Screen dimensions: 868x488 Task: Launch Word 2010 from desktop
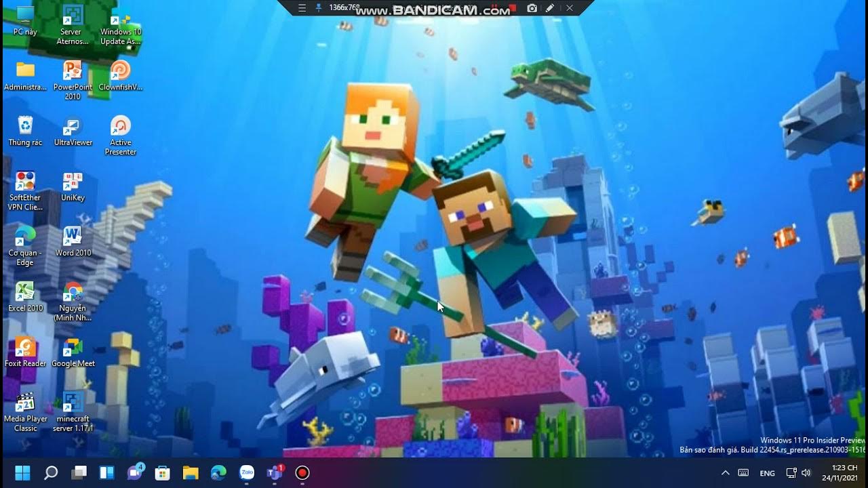pyautogui.click(x=73, y=242)
